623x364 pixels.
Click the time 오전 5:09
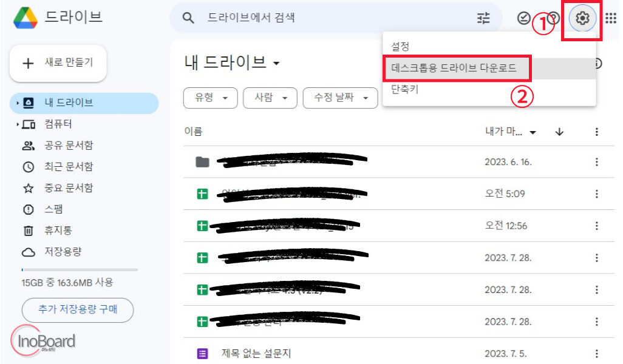point(505,194)
